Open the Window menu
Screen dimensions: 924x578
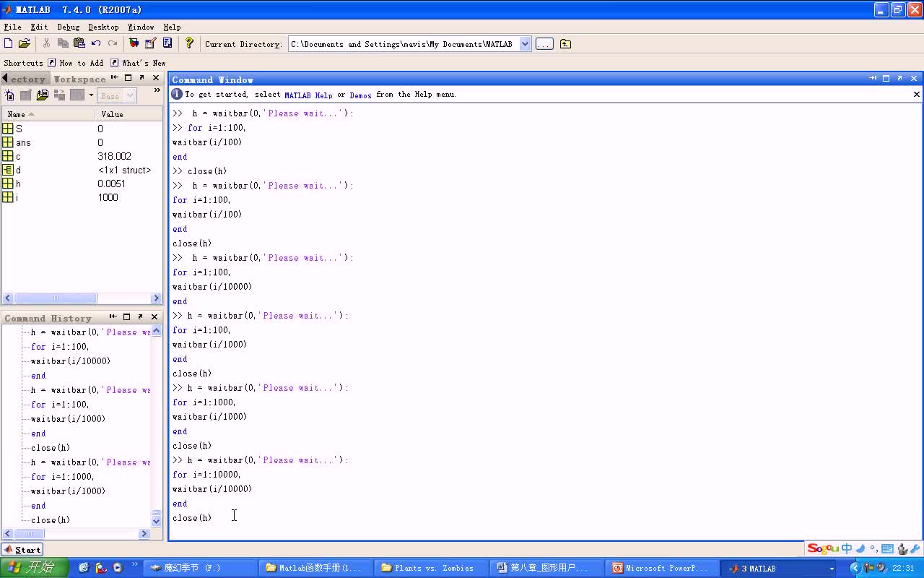141,27
